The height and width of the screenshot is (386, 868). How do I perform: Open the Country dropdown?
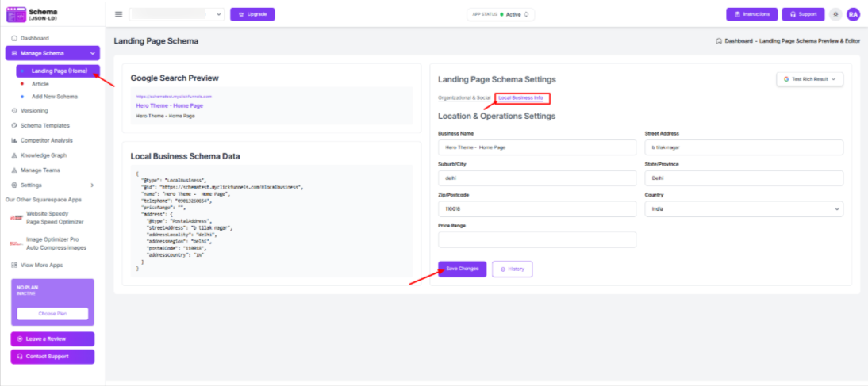743,209
